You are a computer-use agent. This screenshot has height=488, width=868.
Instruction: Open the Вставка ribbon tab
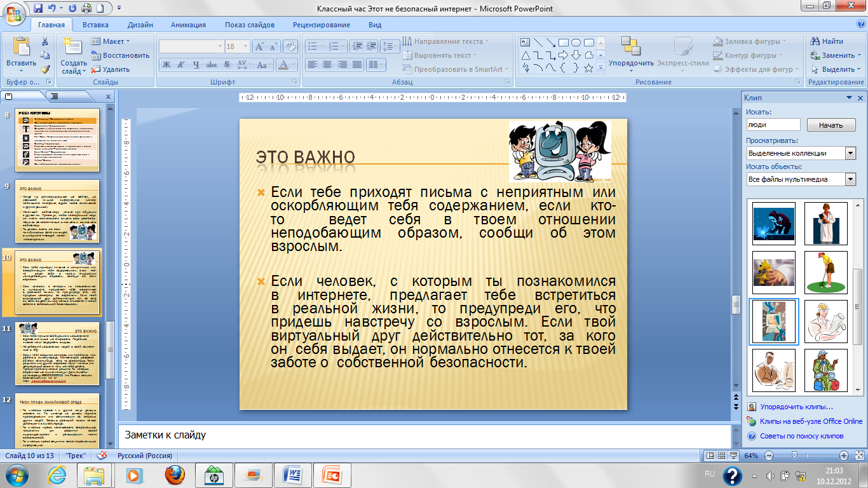95,25
